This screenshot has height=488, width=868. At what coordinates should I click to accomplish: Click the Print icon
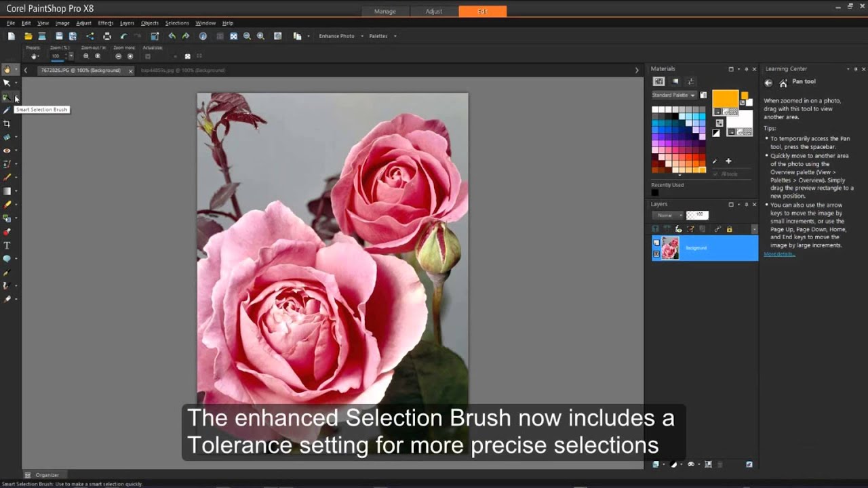click(106, 36)
